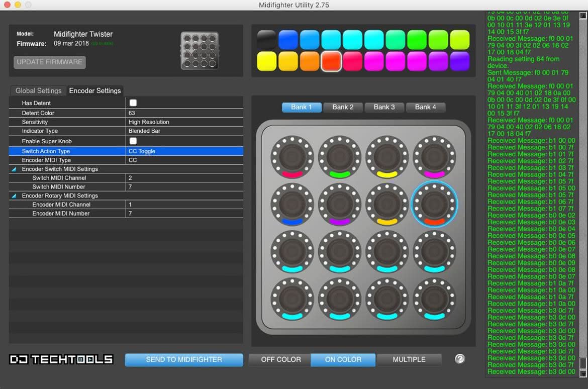Click the Midifighter Twister device image
588x389 pixels.
200,51
